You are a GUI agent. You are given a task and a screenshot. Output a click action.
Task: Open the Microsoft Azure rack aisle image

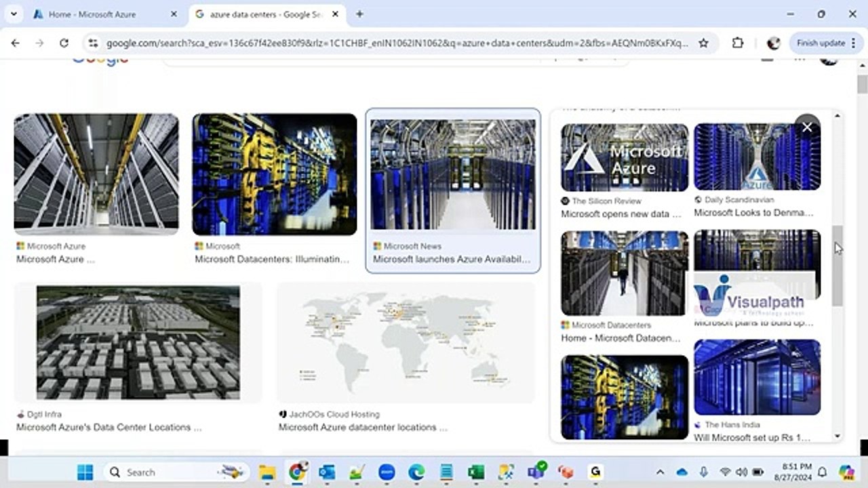[96, 174]
